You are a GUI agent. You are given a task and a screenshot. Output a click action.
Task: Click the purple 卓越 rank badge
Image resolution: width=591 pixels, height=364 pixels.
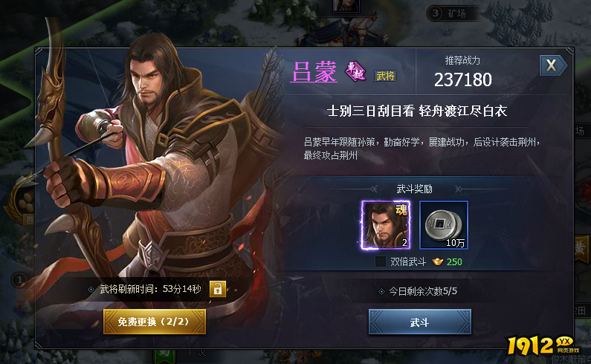click(x=355, y=71)
